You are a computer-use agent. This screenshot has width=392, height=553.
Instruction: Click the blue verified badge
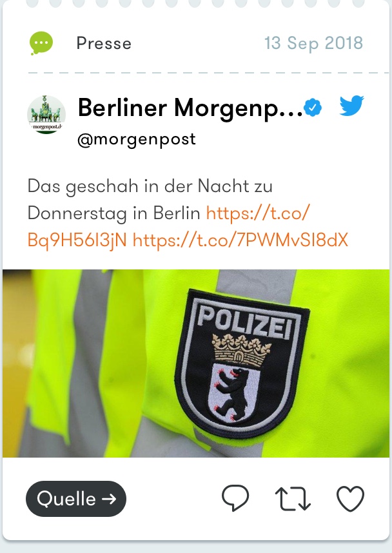click(313, 108)
